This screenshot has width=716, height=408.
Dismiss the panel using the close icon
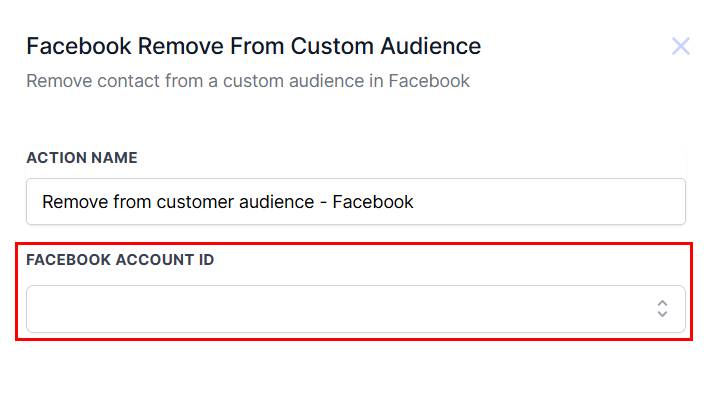coord(681,46)
